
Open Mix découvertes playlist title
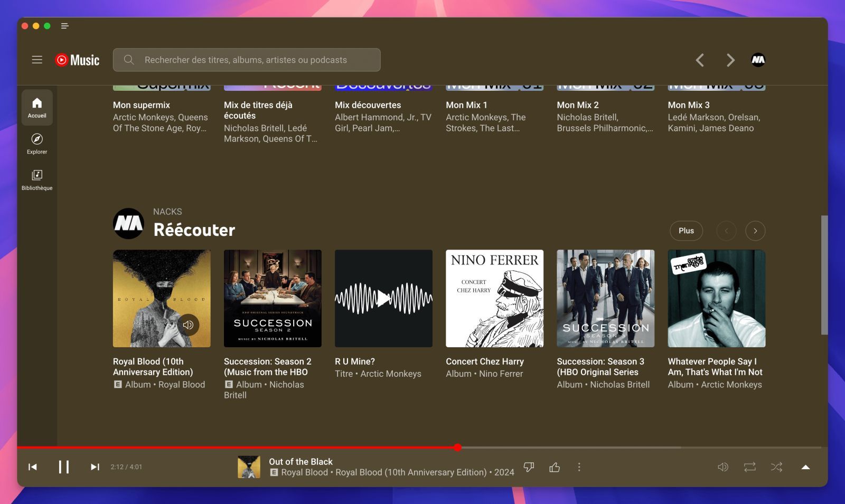tap(368, 105)
